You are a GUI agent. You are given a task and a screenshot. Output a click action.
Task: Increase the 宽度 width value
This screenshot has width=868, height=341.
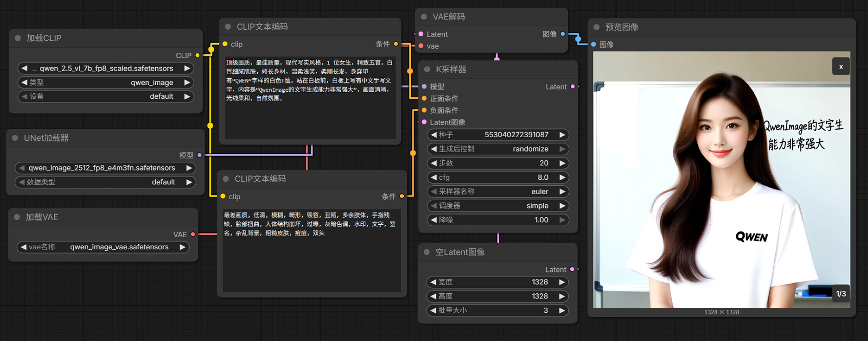[562, 282]
